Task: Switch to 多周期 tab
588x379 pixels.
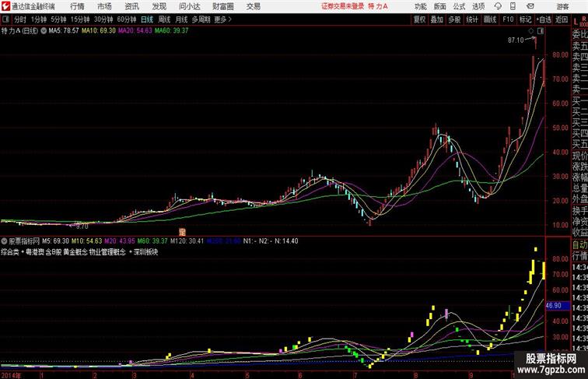Action: [x=201, y=19]
